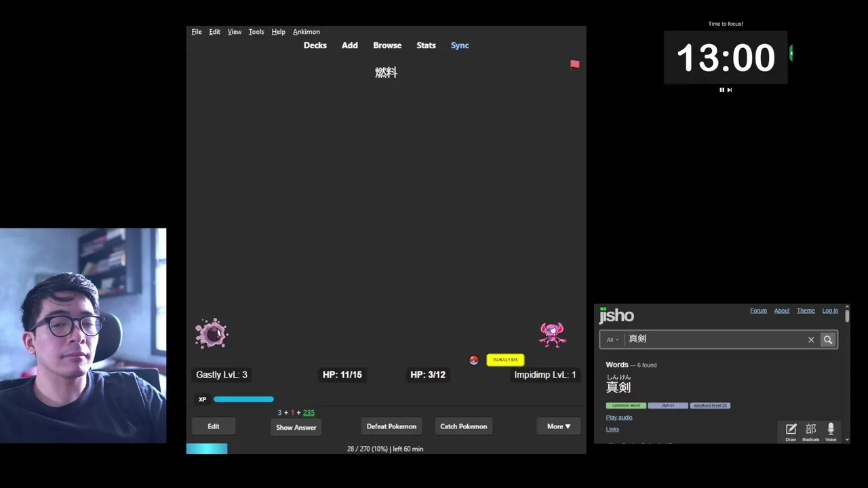Image resolution: width=868 pixels, height=488 pixels.
Task: Click the Impidimp LvL: 1 label
Action: [x=545, y=375]
